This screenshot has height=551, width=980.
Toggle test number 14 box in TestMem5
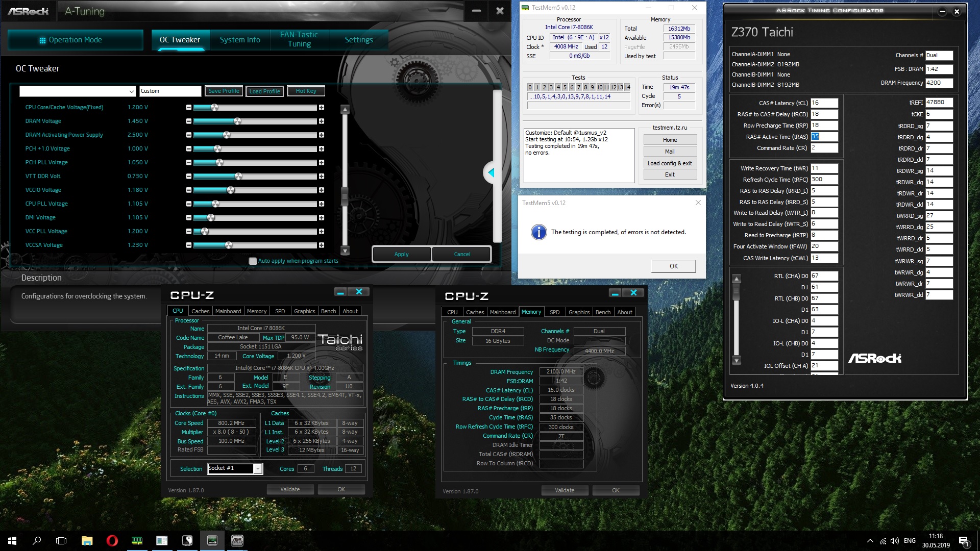coord(627,87)
